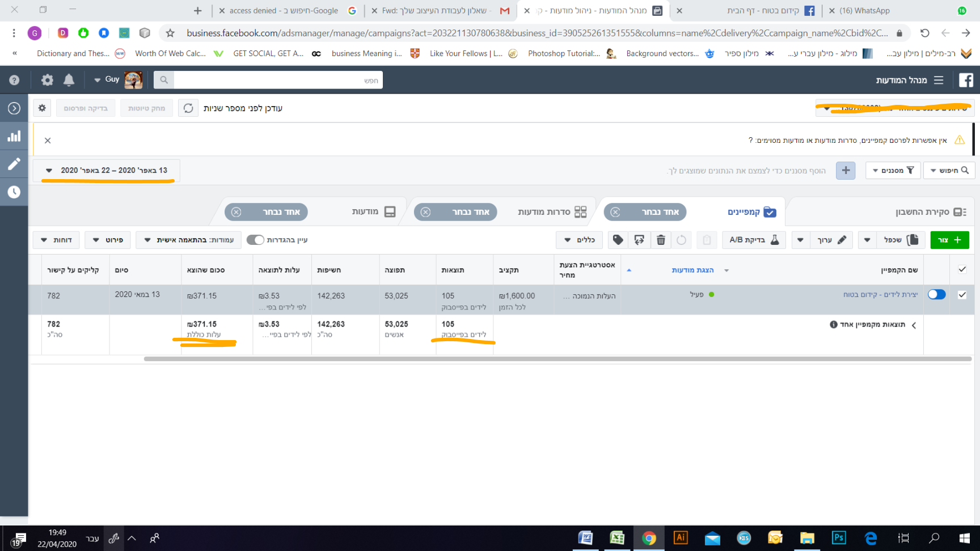Viewport: 980px width, 551px height.
Task: Clear the ads 'one selected' filter chip
Action: (x=236, y=212)
